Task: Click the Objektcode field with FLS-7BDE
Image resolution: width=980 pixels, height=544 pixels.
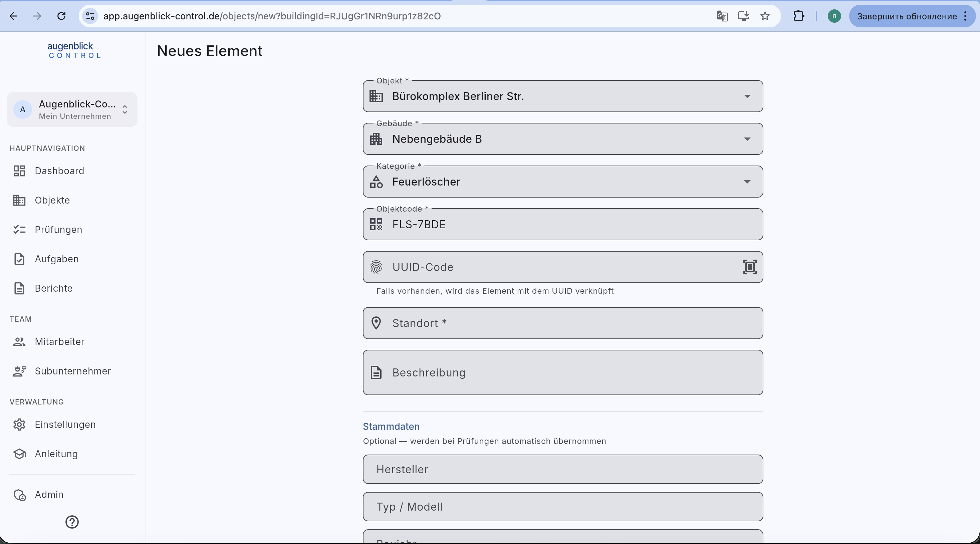Action: [x=563, y=225]
